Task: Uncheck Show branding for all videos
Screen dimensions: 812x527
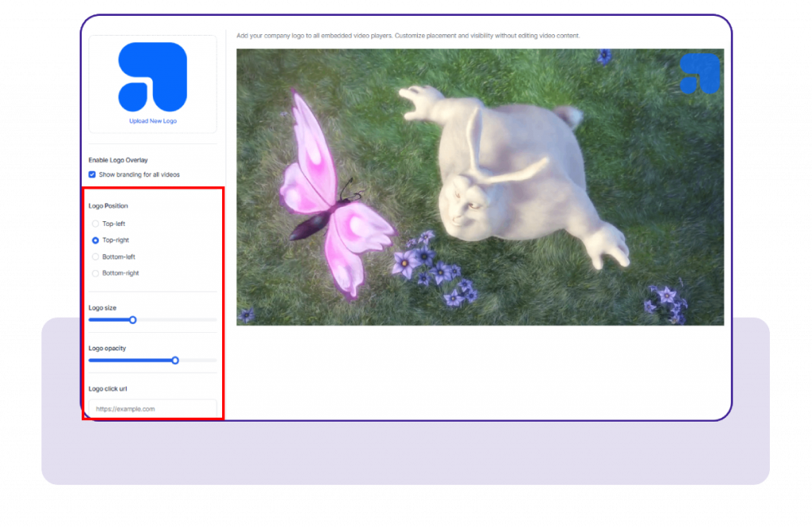Action: click(93, 174)
